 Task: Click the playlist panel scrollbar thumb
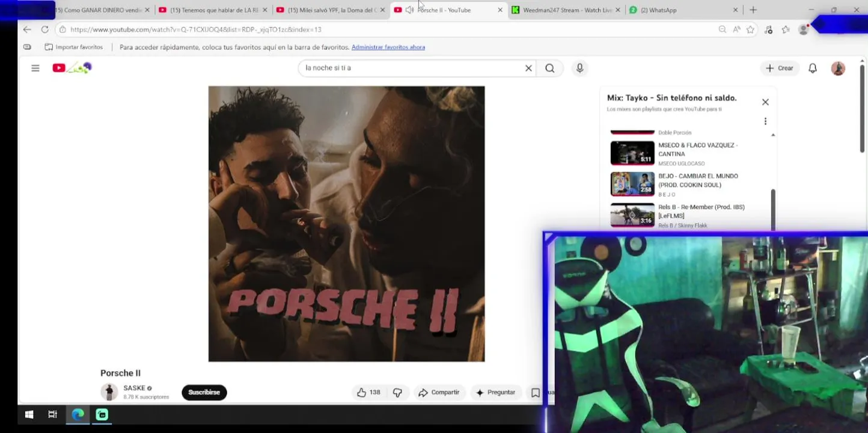[773, 210]
